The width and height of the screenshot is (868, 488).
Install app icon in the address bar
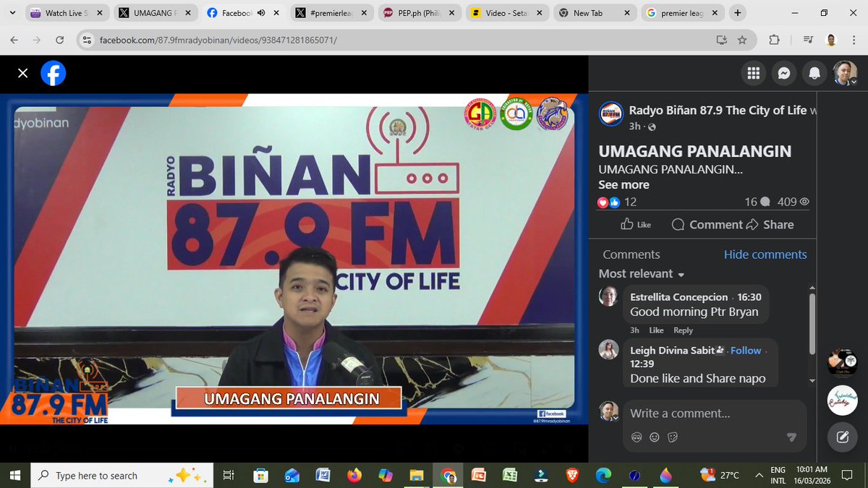point(721,40)
